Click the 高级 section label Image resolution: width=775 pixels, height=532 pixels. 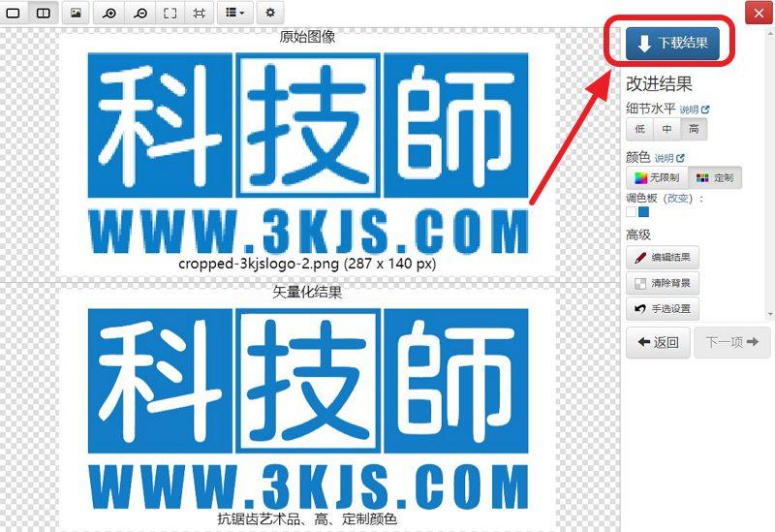638,235
